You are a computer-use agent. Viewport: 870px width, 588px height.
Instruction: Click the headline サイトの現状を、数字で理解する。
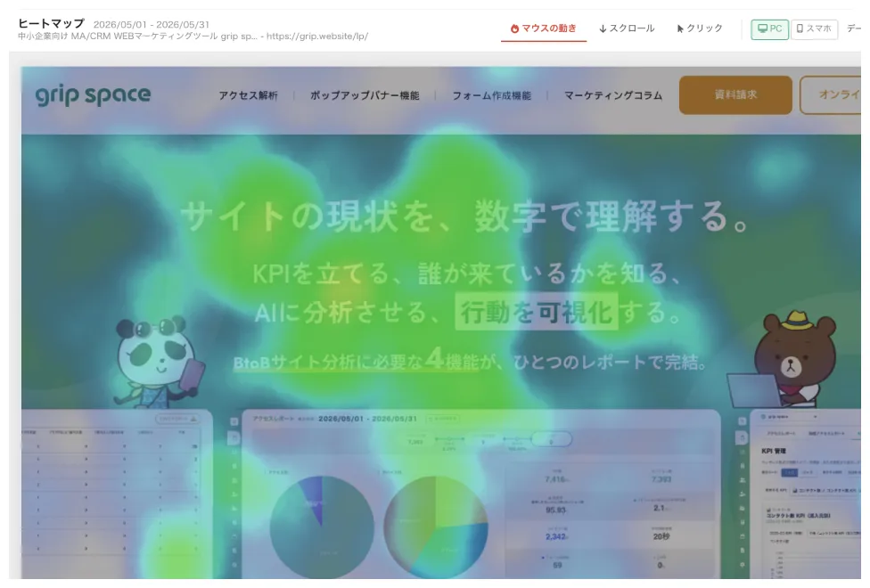click(x=465, y=216)
